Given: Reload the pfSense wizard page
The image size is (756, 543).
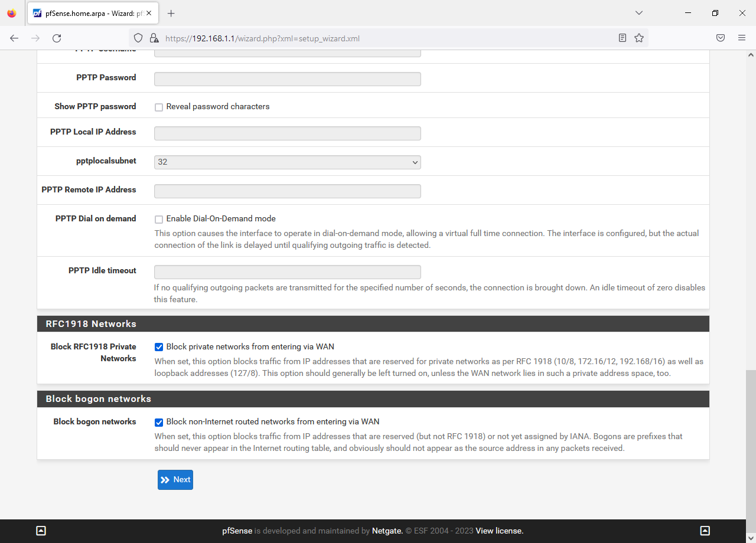Looking at the screenshot, I should coord(57,38).
